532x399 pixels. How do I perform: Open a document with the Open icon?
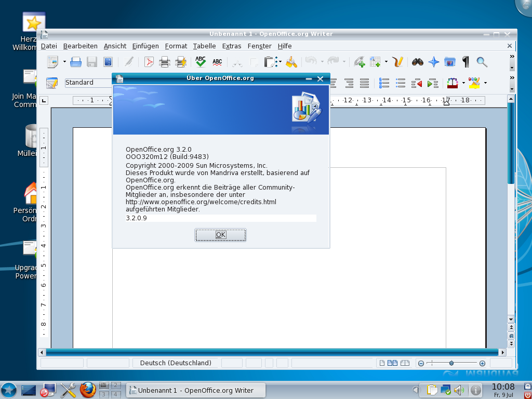(76, 62)
